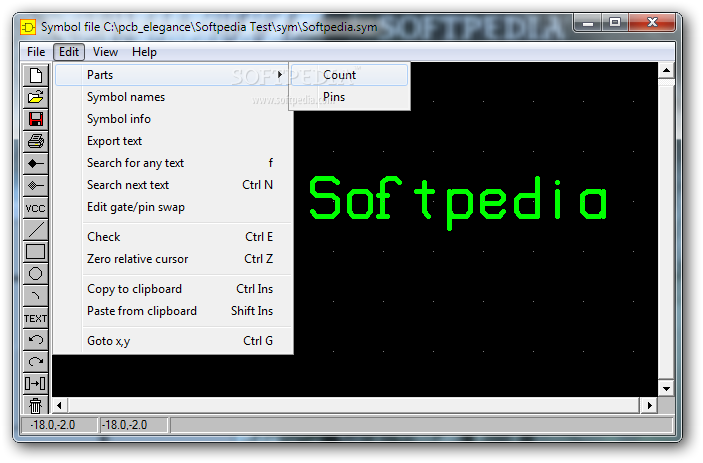This screenshot has height=463, width=703.
Task: Choose Zero relative cursor entry
Action: tap(173, 259)
